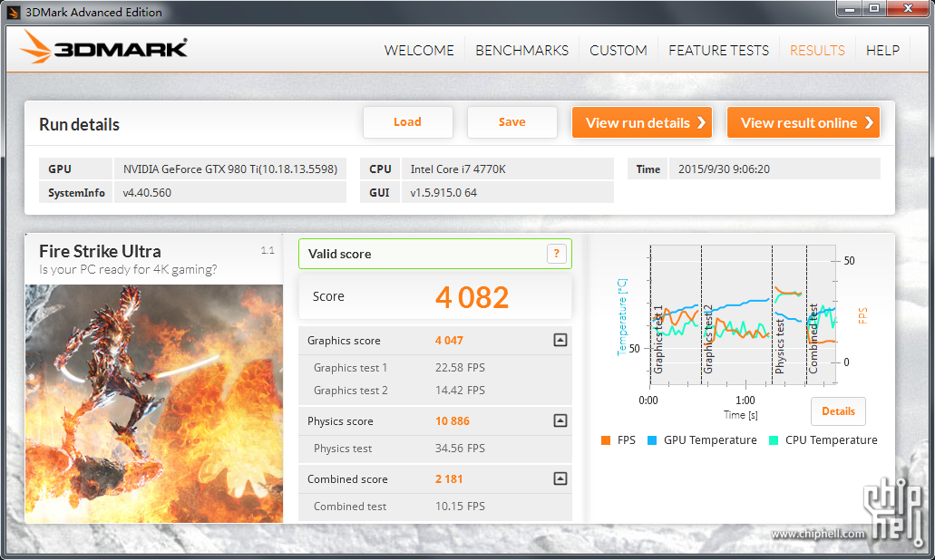935x560 pixels.
Task: Open the Valid score help question mark
Action: tap(556, 254)
